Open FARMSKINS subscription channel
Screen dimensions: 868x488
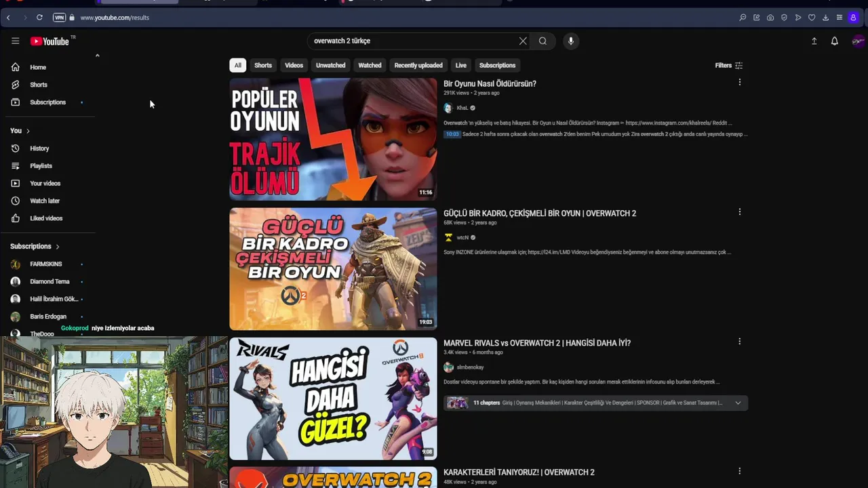[47, 264]
